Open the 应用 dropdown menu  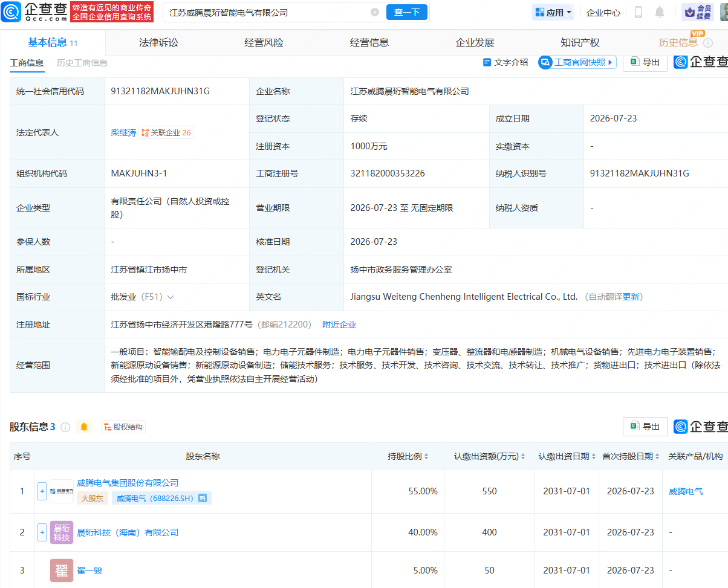pos(553,12)
